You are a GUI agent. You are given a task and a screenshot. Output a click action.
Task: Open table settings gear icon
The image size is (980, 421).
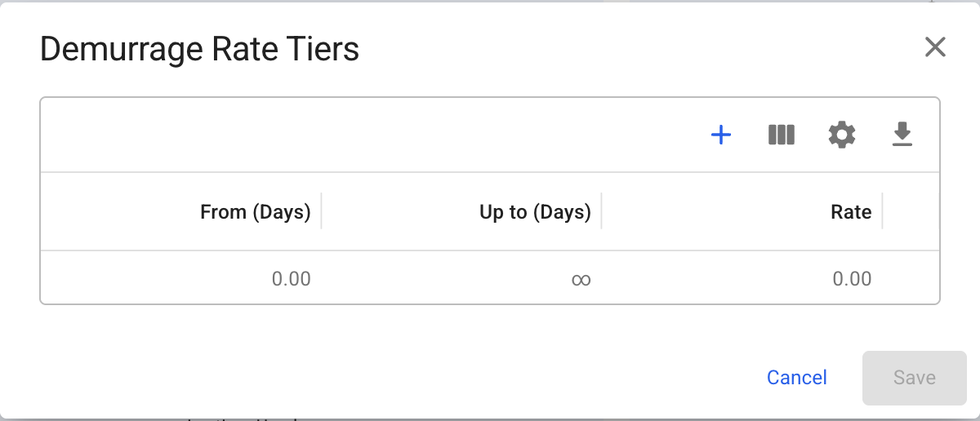coord(842,135)
